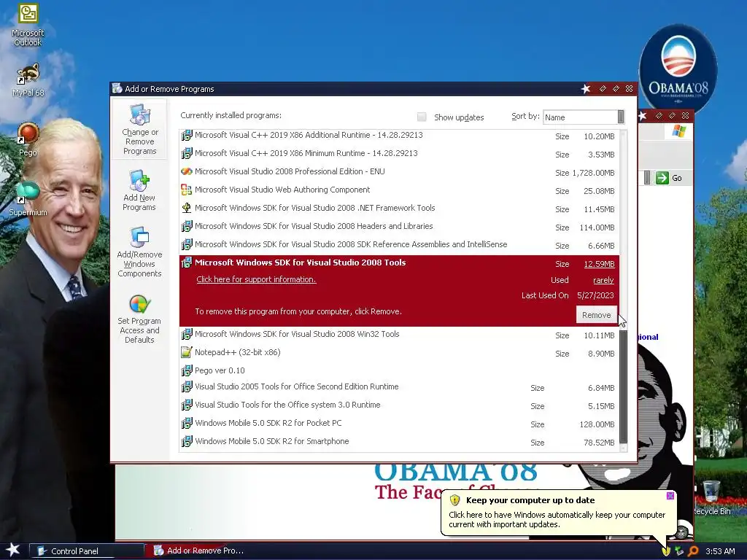The height and width of the screenshot is (560, 747).
Task: Toggle the Show updates checkbox
Action: click(x=422, y=117)
